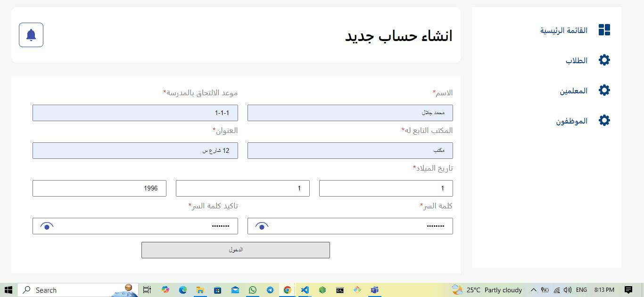Select the rightmost تاريخ الميلاد day field
The image size is (644, 297).
[386, 188]
